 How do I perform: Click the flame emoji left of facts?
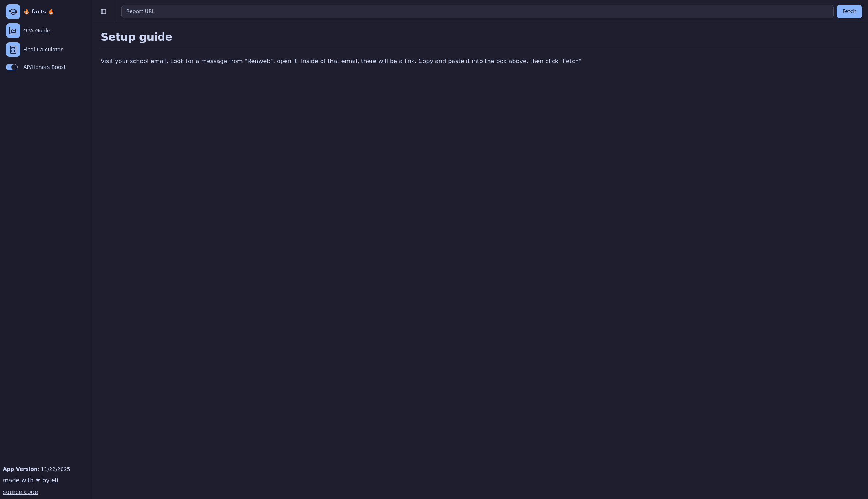coord(26,12)
